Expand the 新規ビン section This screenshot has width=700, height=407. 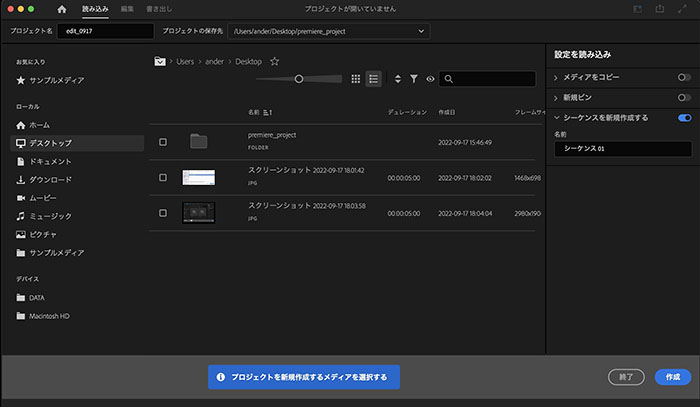click(x=556, y=98)
